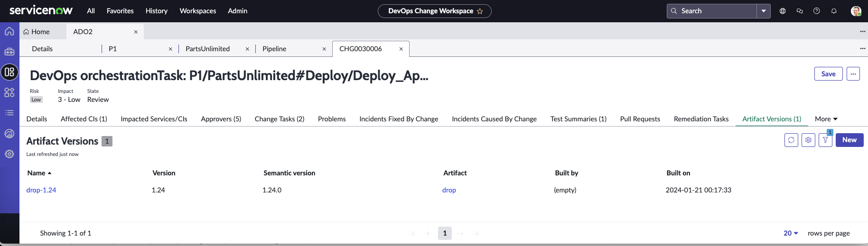This screenshot has width=868, height=246.
Task: Sort by the Built on column
Action: [678, 173]
